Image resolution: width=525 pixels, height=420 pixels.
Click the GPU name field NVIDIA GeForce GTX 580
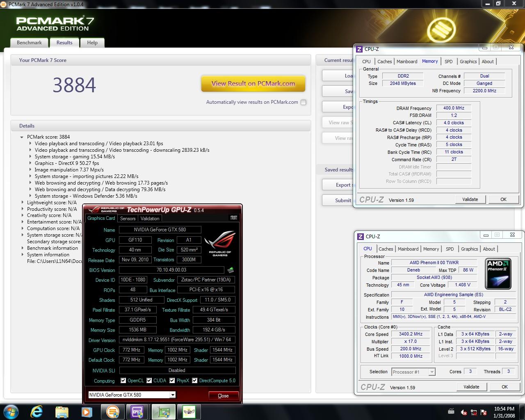pyautogui.click(x=160, y=230)
